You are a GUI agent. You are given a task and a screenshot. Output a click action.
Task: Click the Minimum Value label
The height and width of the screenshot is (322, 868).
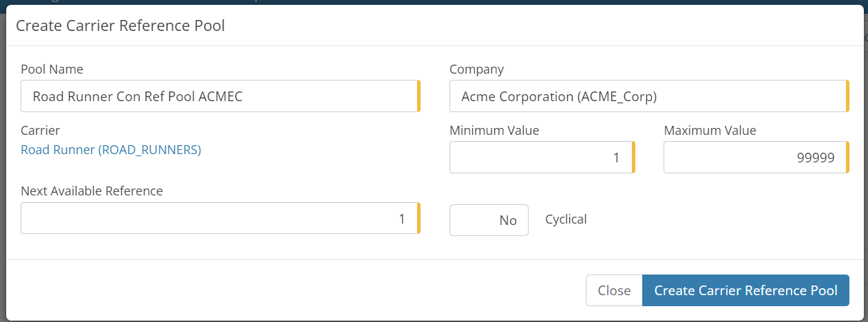494,130
